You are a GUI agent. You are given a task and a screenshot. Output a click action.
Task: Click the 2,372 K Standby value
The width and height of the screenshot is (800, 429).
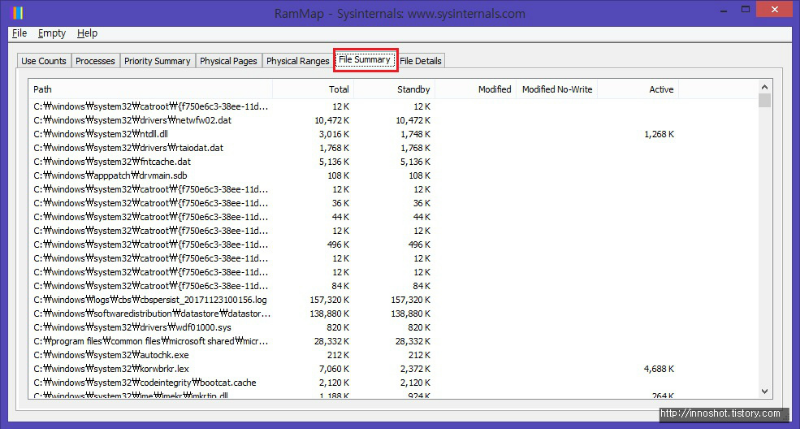(x=415, y=369)
